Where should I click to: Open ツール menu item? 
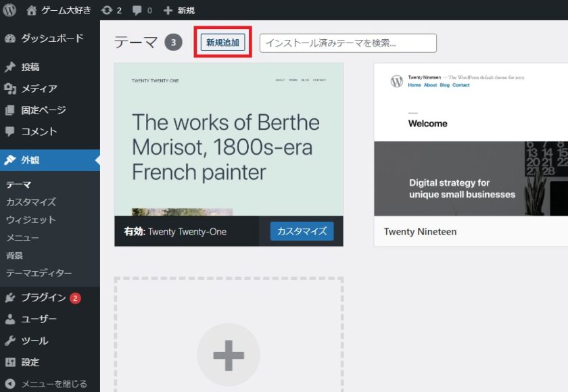click(50, 341)
